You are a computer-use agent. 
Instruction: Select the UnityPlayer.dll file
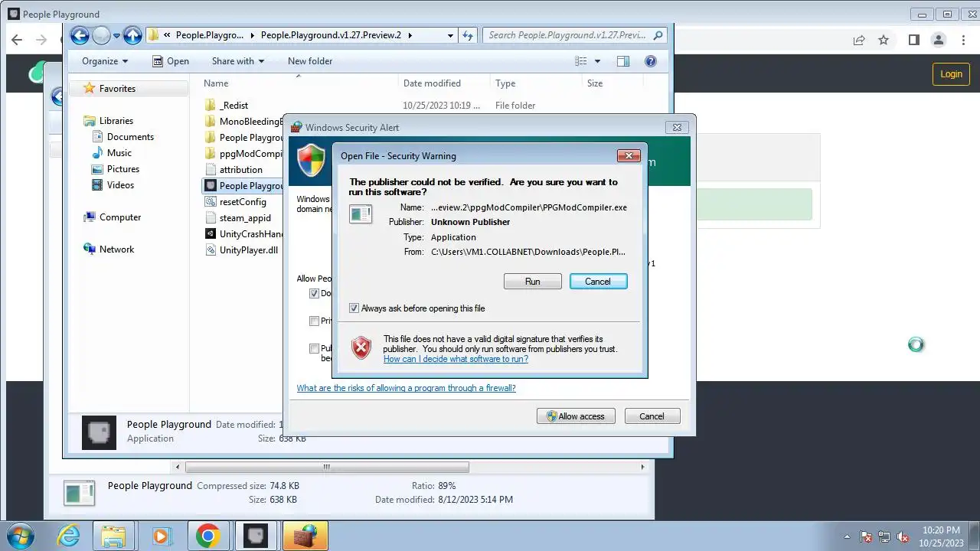tap(249, 250)
